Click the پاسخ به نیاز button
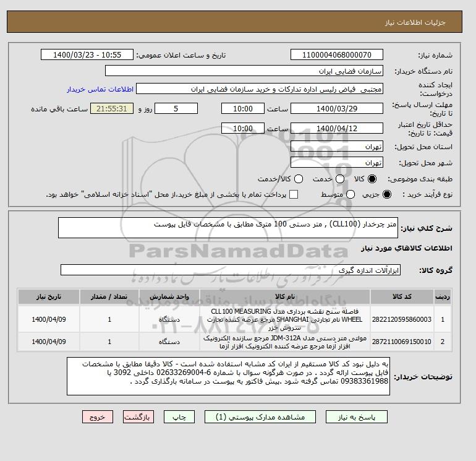476x461 pixels. [357, 417]
